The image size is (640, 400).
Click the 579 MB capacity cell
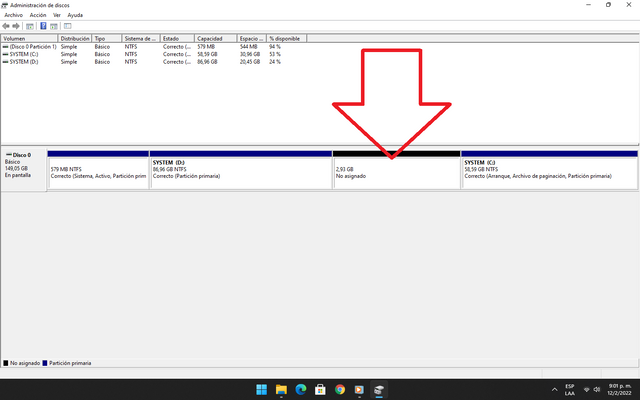[206, 47]
